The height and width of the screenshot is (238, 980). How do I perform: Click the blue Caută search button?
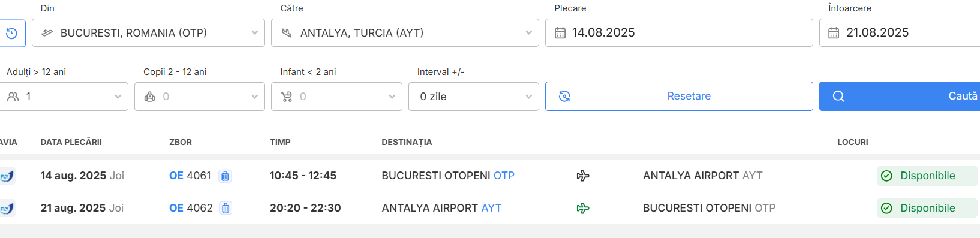click(x=900, y=96)
